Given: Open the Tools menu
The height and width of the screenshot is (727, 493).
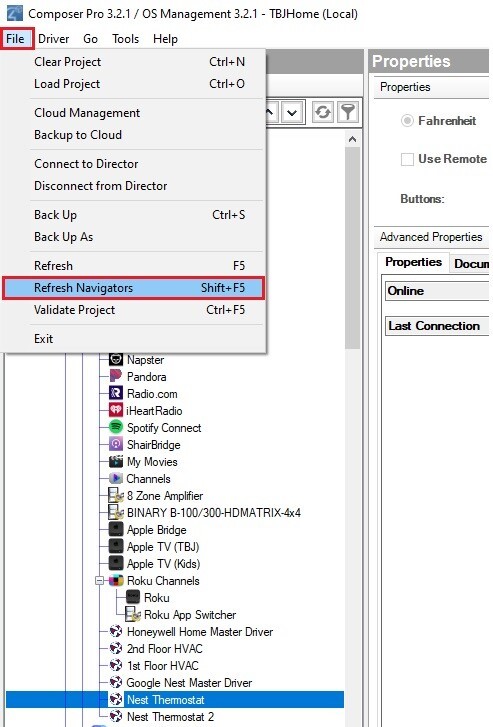Looking at the screenshot, I should (x=125, y=39).
